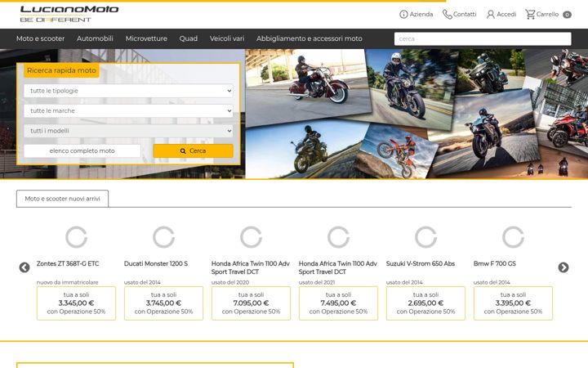Image resolution: width=588 pixels, height=368 pixels.
Task: Open Automobili menu
Action: pyautogui.click(x=95, y=38)
